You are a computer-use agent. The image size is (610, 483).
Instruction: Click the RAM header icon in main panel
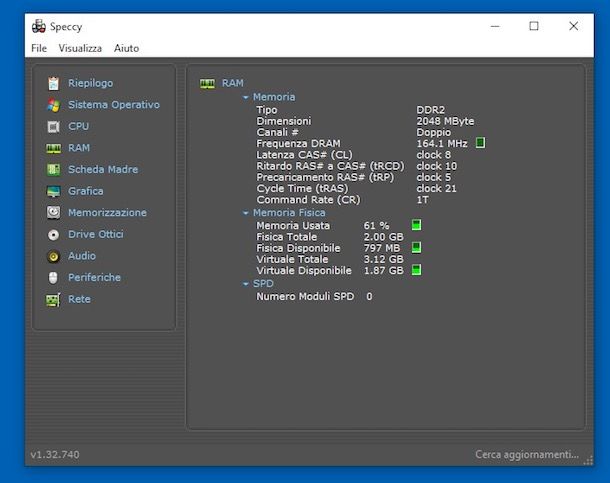[207, 83]
